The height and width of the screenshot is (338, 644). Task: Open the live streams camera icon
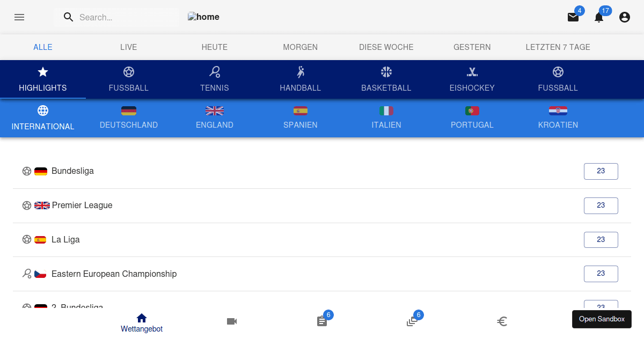click(232, 321)
